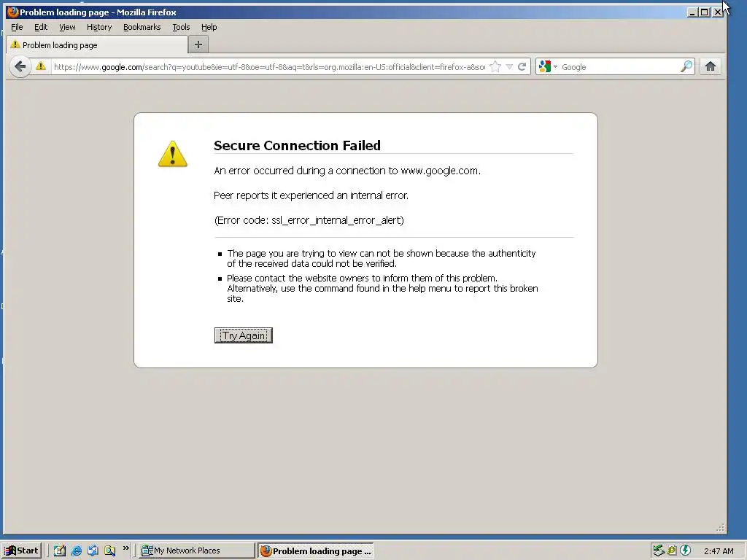Open the Edit menu
747x560 pixels.
tap(41, 27)
